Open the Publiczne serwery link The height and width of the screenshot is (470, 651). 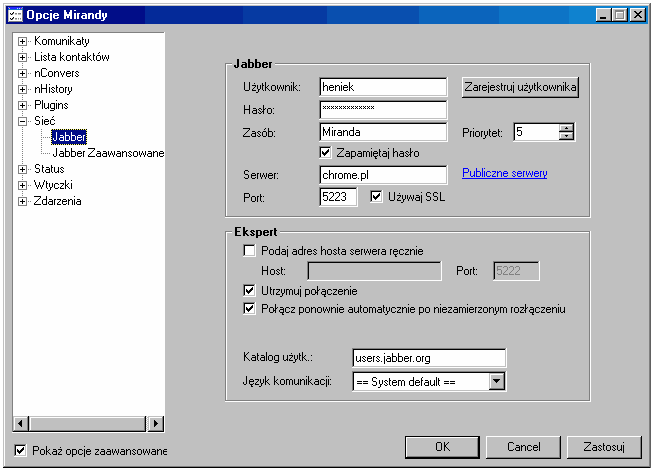coord(504,174)
